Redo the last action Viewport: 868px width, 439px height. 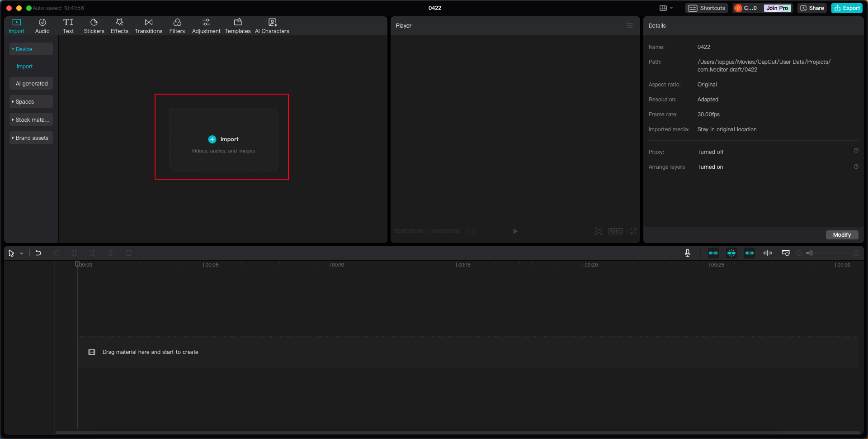tap(57, 253)
